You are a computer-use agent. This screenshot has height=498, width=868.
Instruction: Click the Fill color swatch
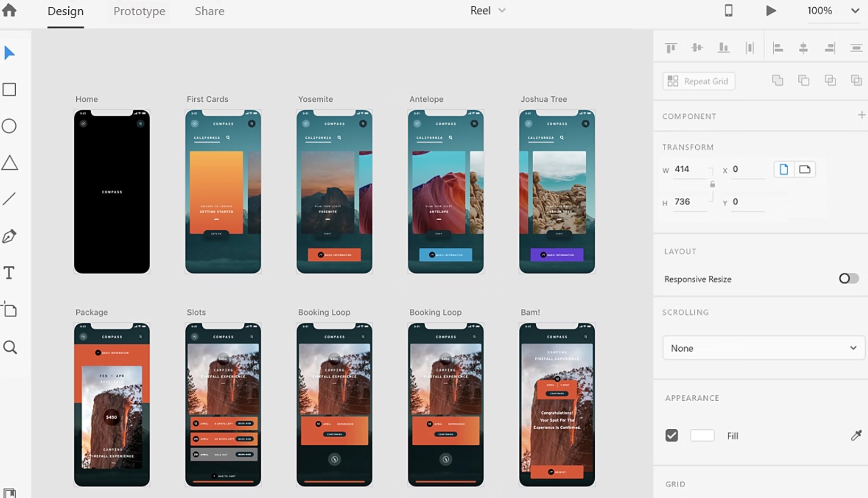tap(702, 436)
